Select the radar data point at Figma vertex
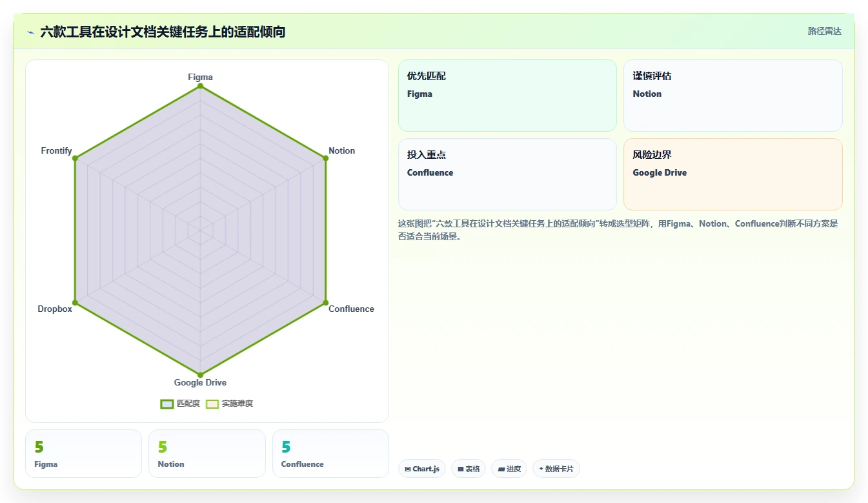The image size is (868, 503). click(200, 86)
